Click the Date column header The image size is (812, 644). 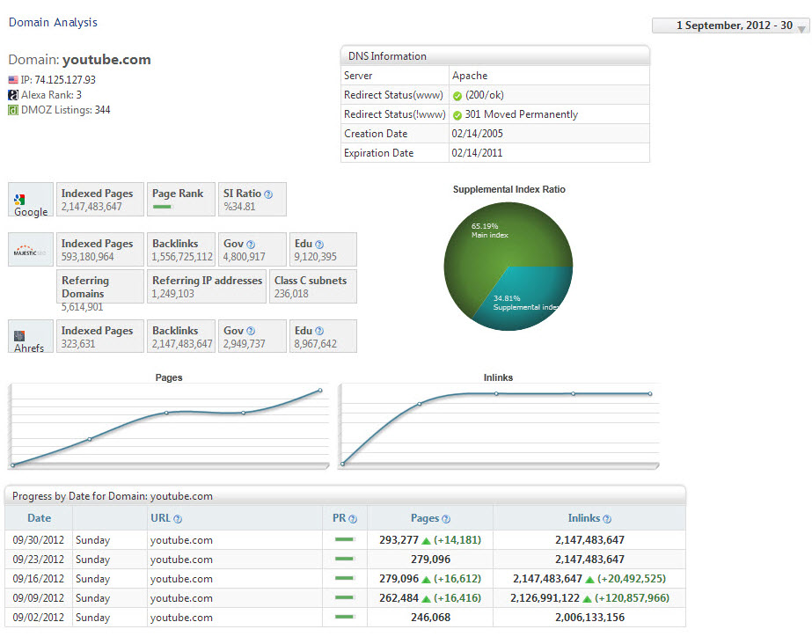pos(39,518)
